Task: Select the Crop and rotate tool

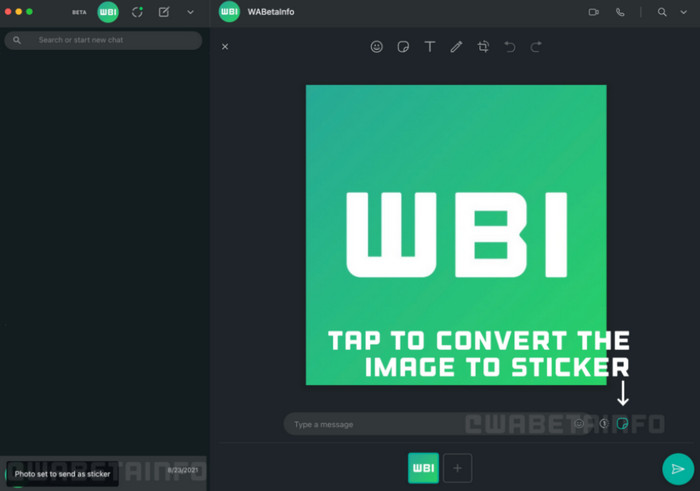Action: click(x=483, y=46)
